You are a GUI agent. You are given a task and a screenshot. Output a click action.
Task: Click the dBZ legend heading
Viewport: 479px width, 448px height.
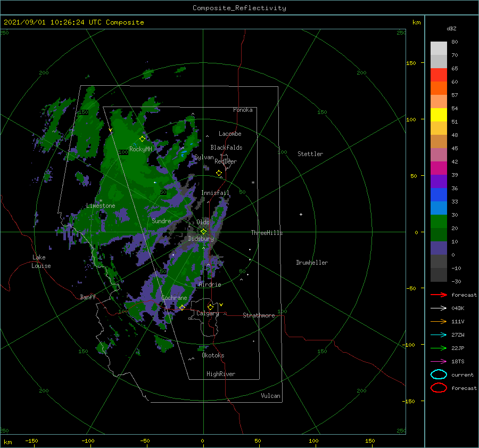click(x=451, y=28)
